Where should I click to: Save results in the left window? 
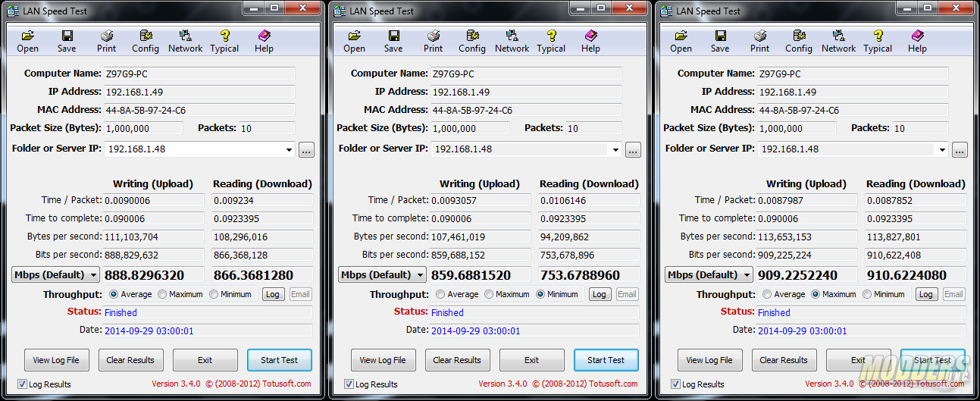[67, 42]
